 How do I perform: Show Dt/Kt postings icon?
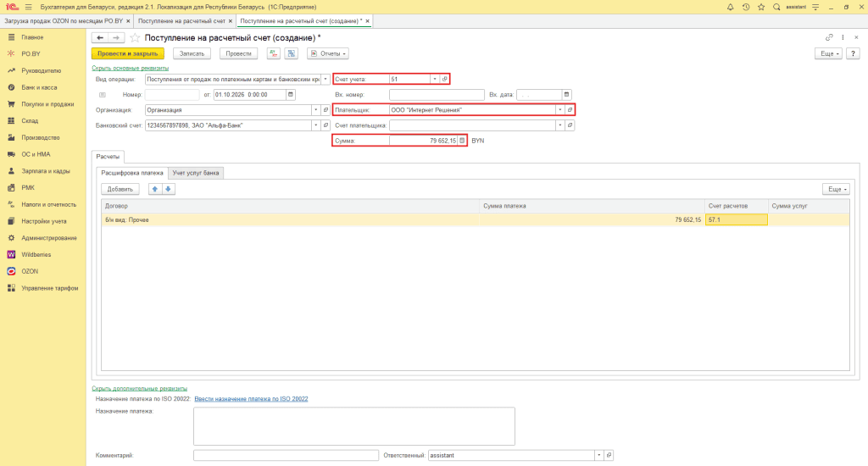pos(274,53)
